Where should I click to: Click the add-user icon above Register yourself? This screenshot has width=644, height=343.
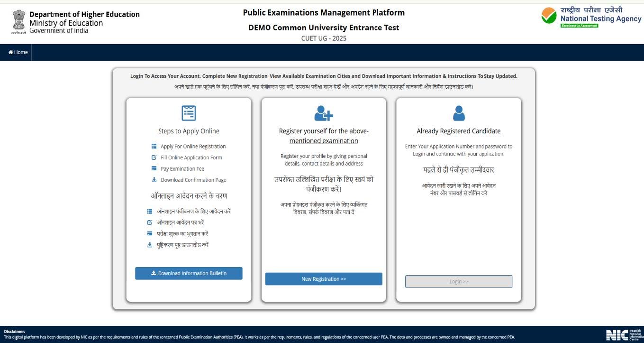324,113
